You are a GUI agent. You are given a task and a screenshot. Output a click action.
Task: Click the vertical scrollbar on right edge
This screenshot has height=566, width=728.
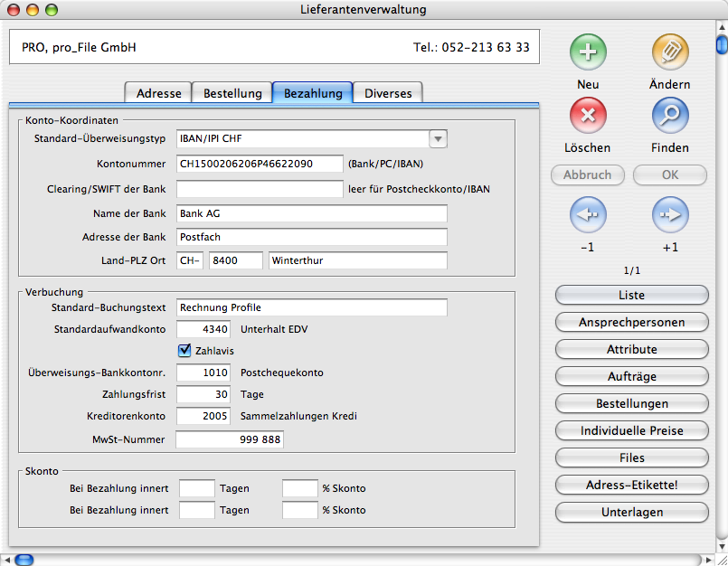click(721, 271)
